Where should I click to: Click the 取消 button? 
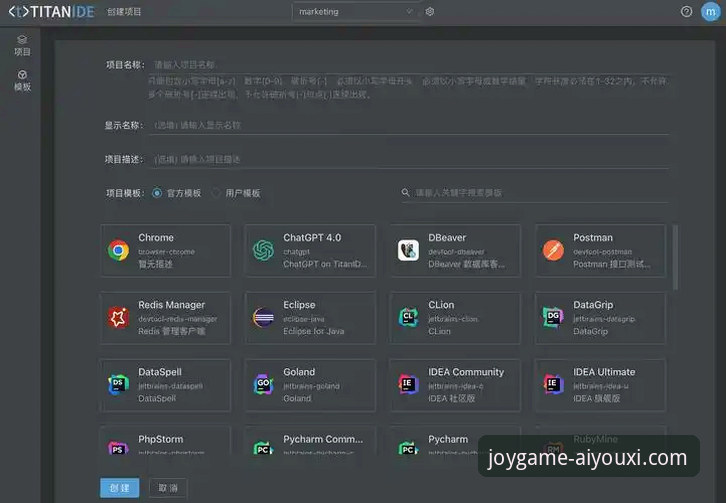168,488
